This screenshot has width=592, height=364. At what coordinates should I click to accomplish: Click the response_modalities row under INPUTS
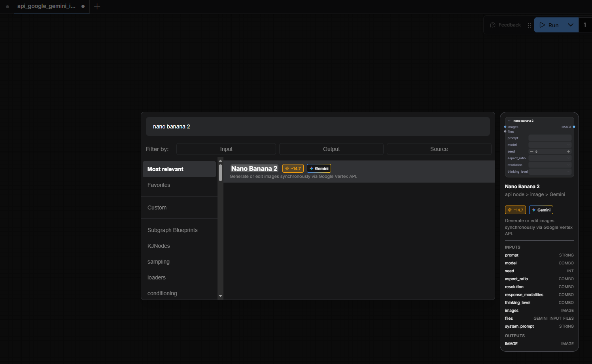[x=539, y=295]
